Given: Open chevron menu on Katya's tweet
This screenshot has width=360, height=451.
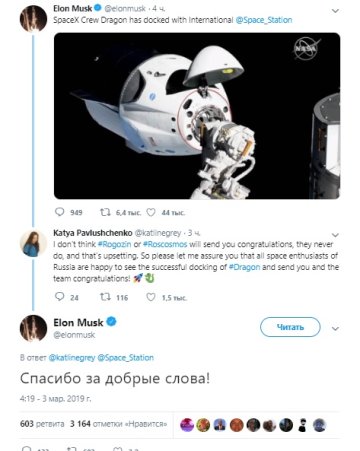Looking at the screenshot, I should (x=335, y=235).
